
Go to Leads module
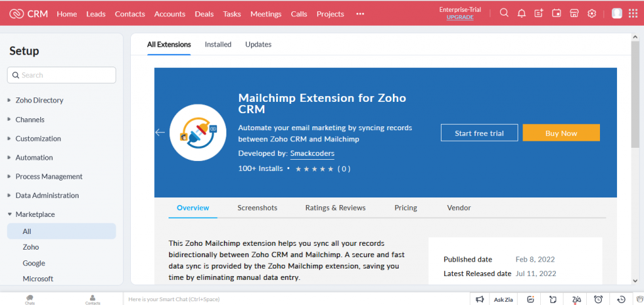pos(96,14)
